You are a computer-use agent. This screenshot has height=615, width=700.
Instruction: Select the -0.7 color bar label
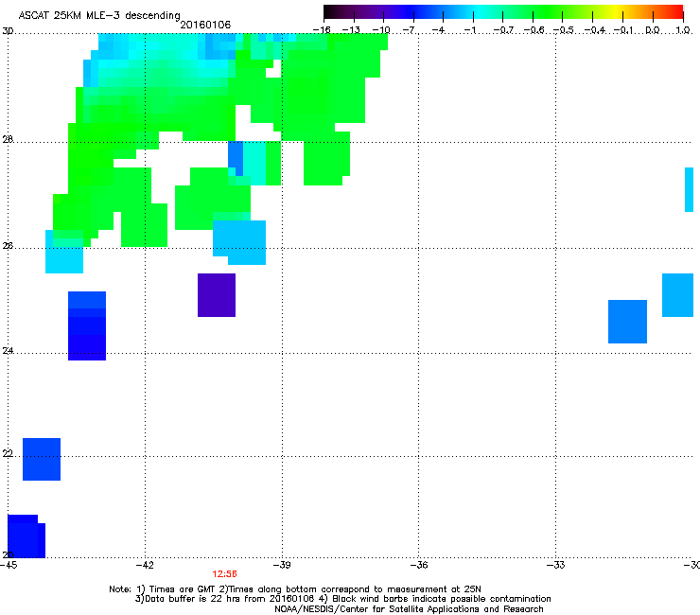[x=503, y=30]
